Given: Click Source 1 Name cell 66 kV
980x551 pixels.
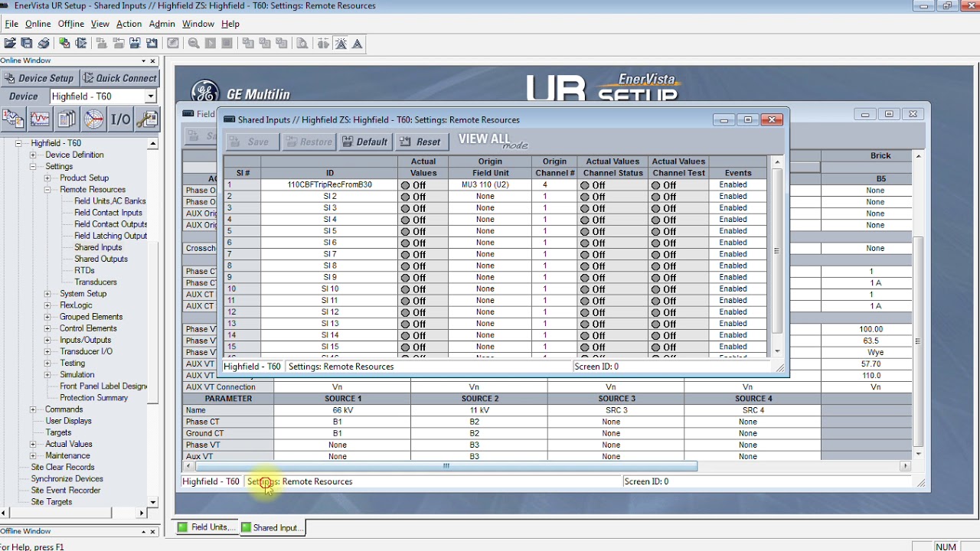Looking at the screenshot, I should pyautogui.click(x=342, y=410).
